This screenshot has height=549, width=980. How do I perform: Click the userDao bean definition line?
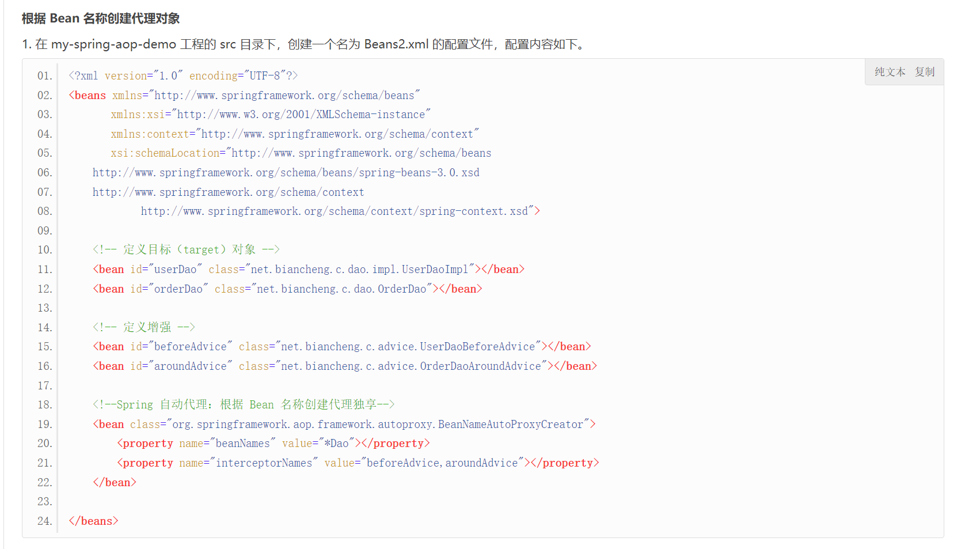309,270
